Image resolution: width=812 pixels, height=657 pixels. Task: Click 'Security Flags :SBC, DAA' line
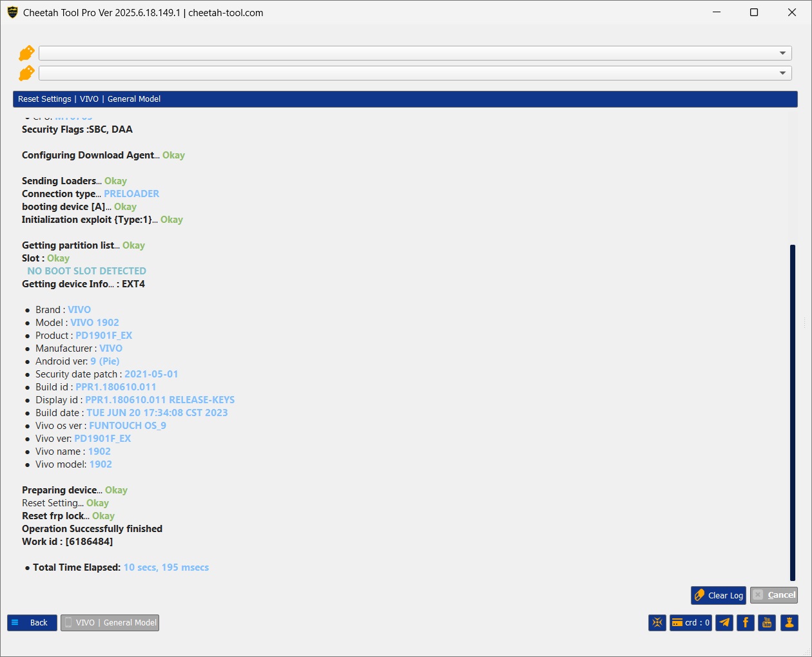point(77,129)
